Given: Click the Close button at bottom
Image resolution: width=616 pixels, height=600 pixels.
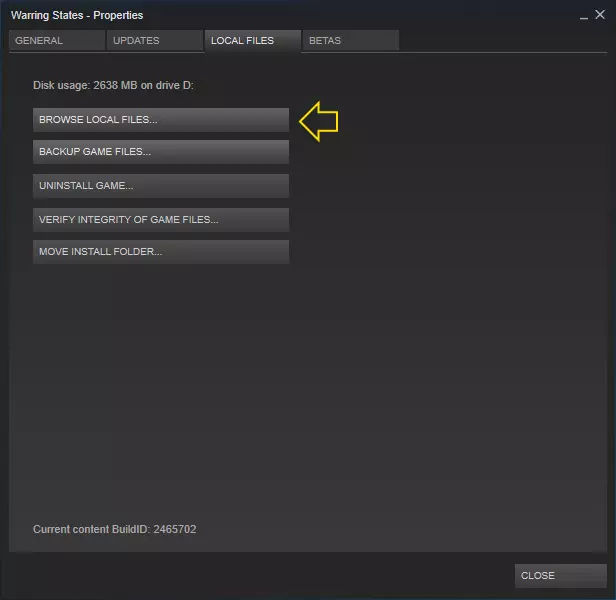Looking at the screenshot, I should tap(561, 576).
